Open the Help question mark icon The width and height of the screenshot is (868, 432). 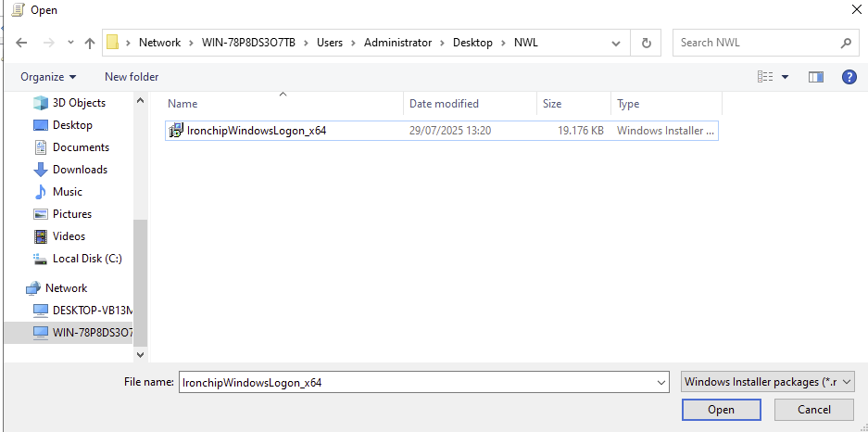pyautogui.click(x=849, y=77)
